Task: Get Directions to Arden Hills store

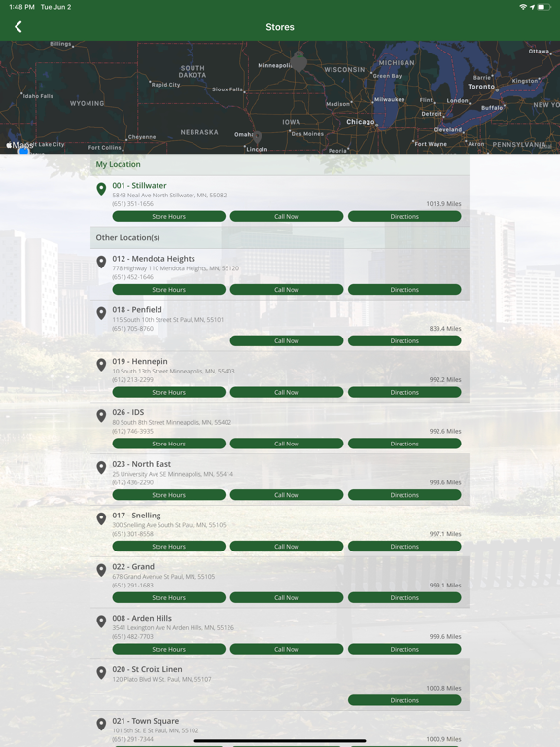Action: 404,650
